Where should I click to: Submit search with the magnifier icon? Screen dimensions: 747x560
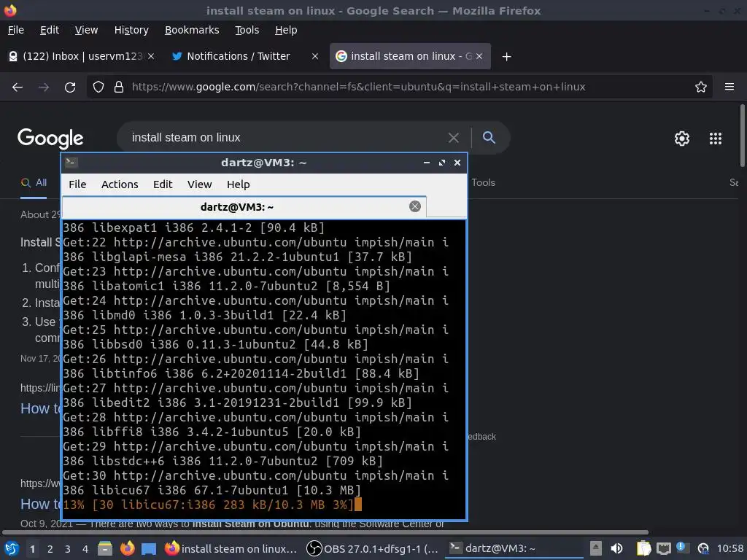(489, 138)
